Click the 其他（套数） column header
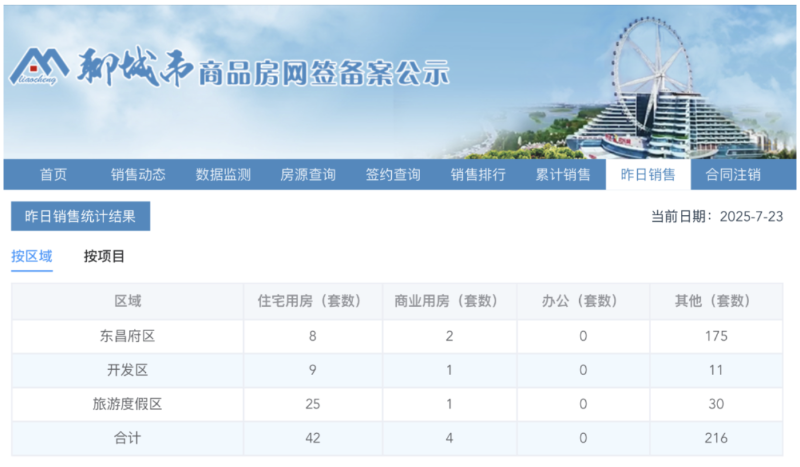Image resolution: width=800 pixels, height=467 pixels. 716,301
